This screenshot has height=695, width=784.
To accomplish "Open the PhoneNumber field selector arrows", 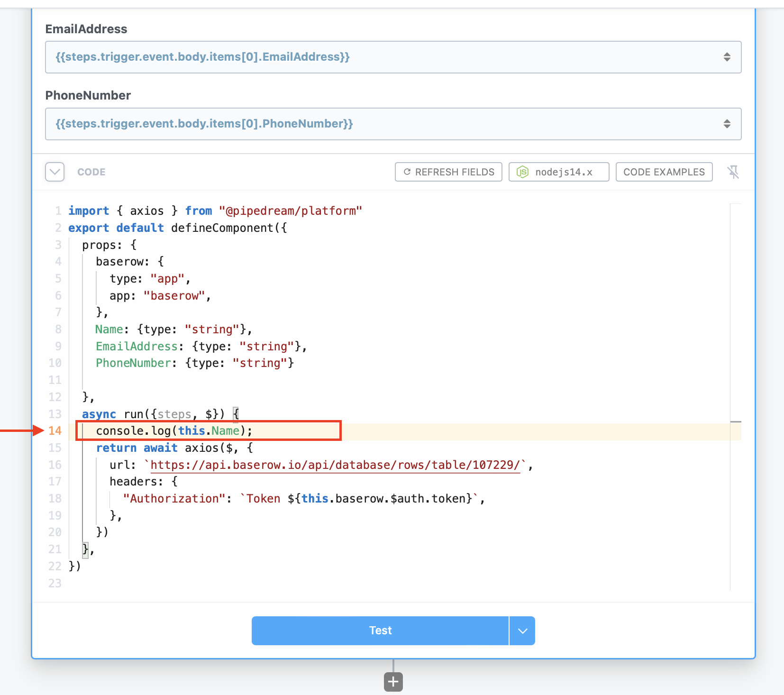I will coord(727,124).
